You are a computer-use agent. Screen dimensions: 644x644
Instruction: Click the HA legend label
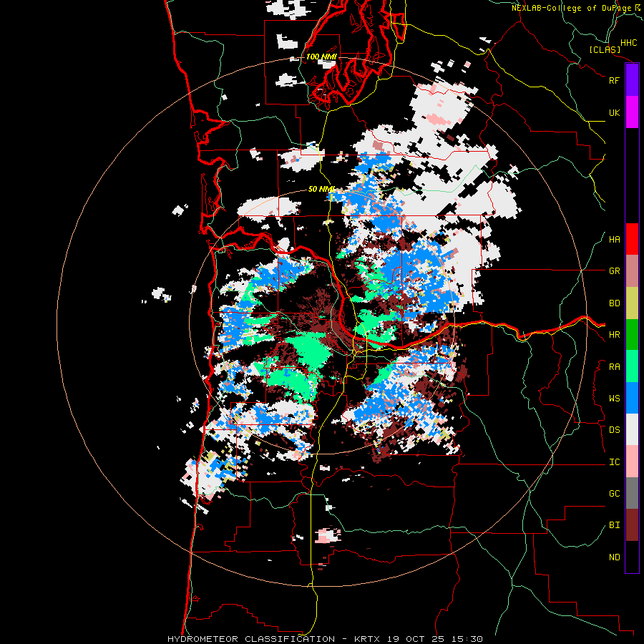coord(614,240)
